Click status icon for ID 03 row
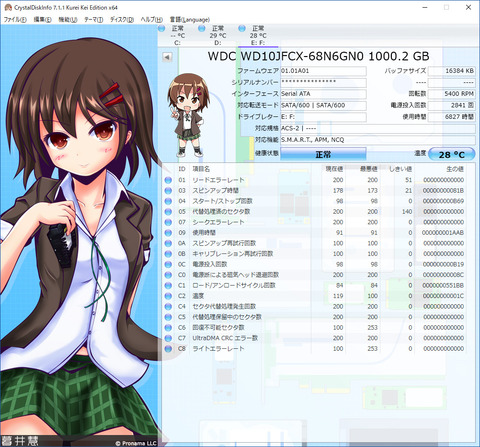The height and width of the screenshot is (447, 480). tap(168, 191)
